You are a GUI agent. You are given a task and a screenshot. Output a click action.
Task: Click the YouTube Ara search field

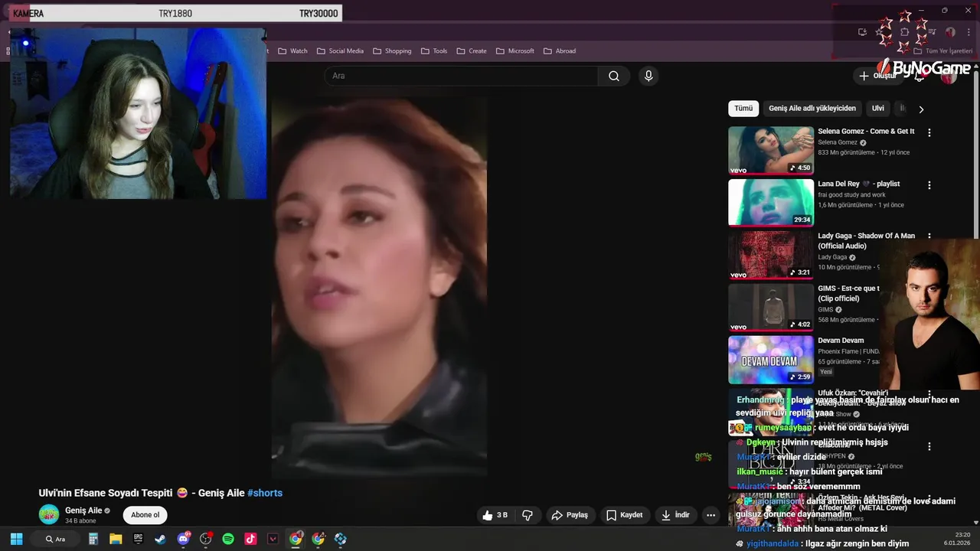462,76
